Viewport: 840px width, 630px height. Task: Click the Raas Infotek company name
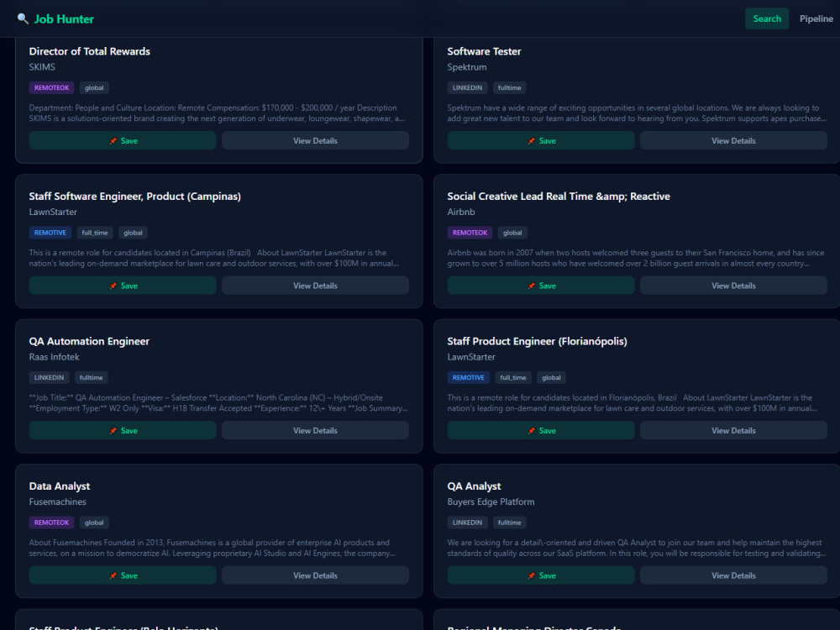click(54, 357)
